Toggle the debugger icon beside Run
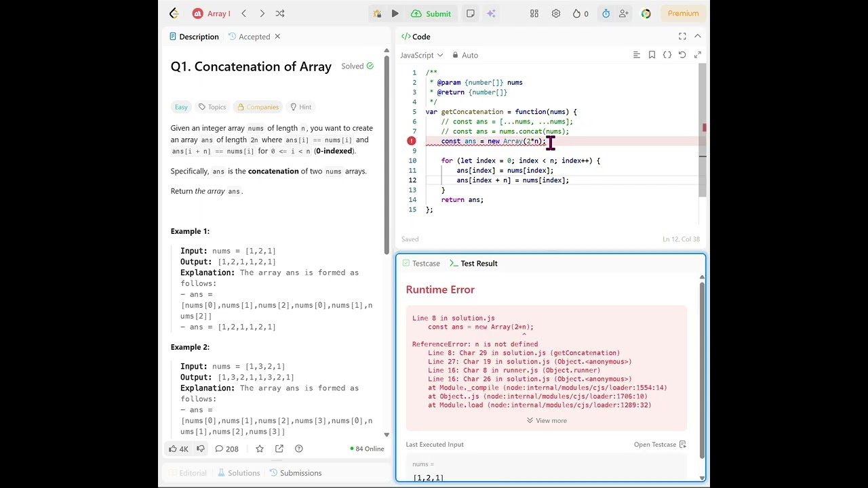Screen dimensions: 868x488 pos(377,14)
